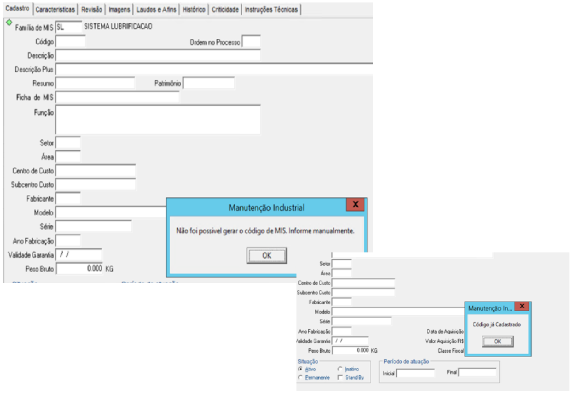Click the Inicial period field
The height and width of the screenshot is (401, 572).
(416, 373)
